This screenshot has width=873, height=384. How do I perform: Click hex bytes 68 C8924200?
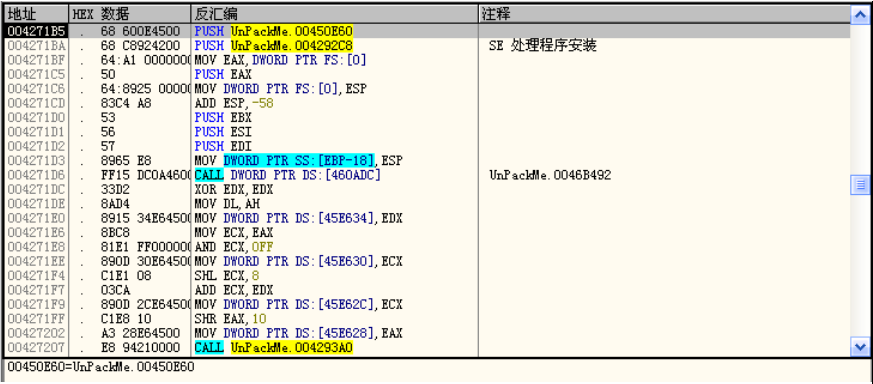[140, 45]
